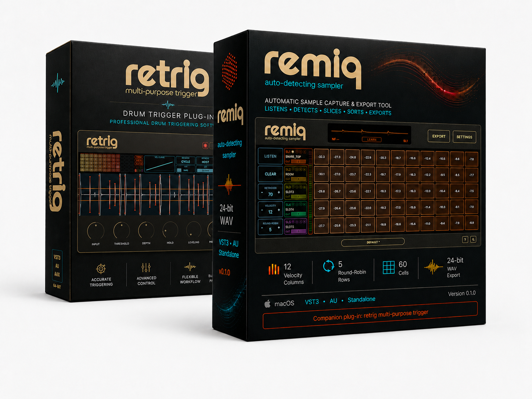Adjust the SLOT5 purple OUT slider

[x=299, y=231]
